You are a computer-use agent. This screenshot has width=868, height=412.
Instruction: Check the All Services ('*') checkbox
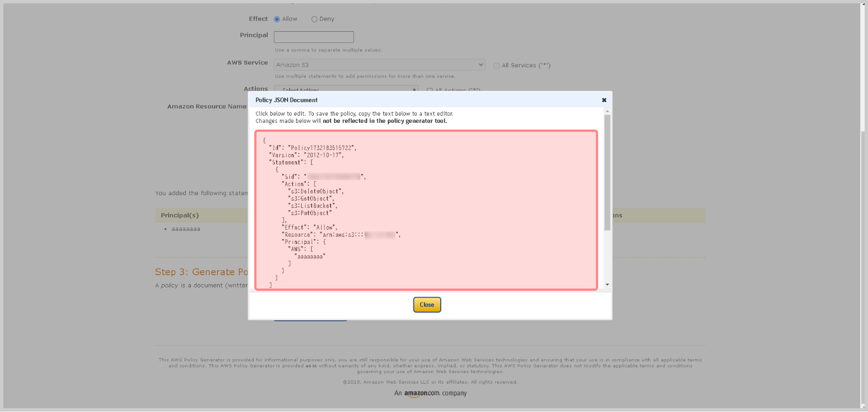coord(496,66)
